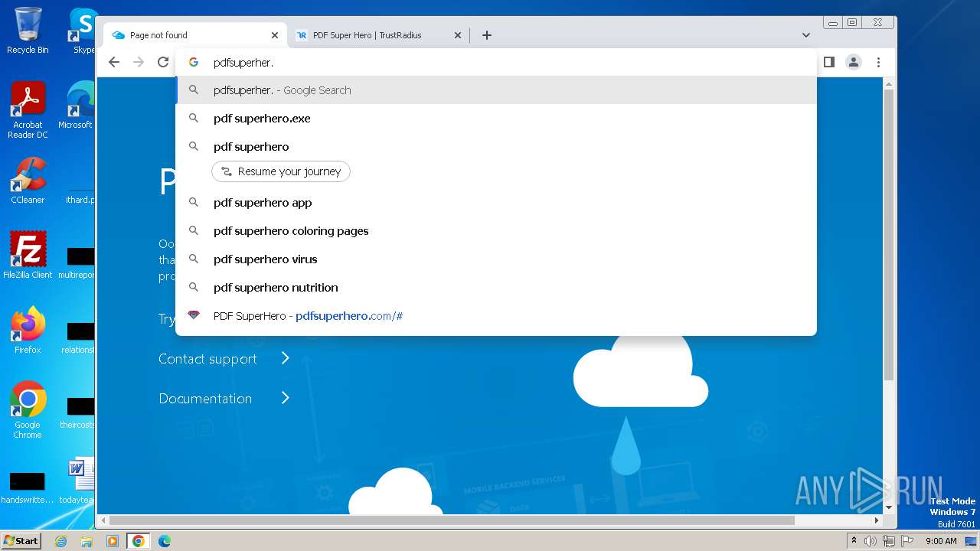The width and height of the screenshot is (980, 551).
Task: Switch to Page not found tab
Action: coord(195,35)
